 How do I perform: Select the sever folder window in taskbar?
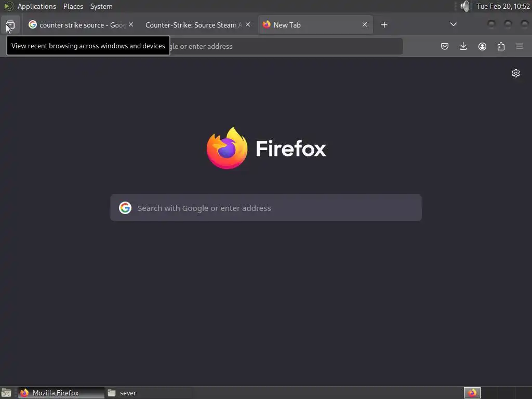pyautogui.click(x=148, y=393)
